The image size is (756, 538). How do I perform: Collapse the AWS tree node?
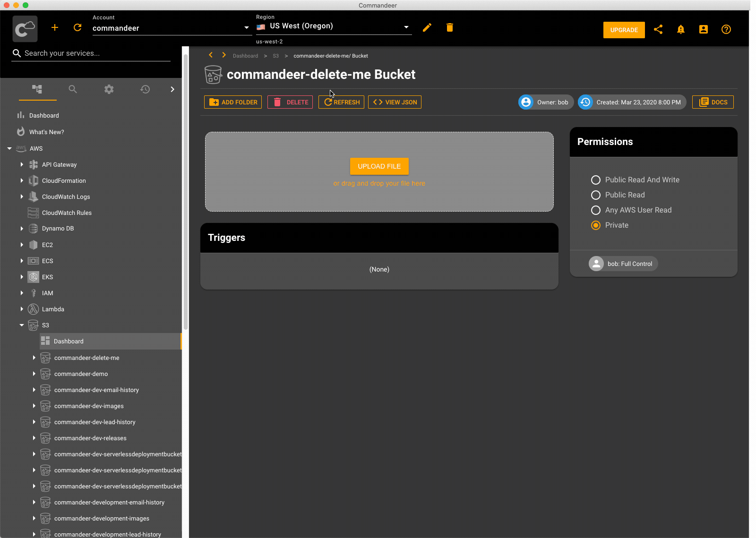pyautogui.click(x=9, y=148)
